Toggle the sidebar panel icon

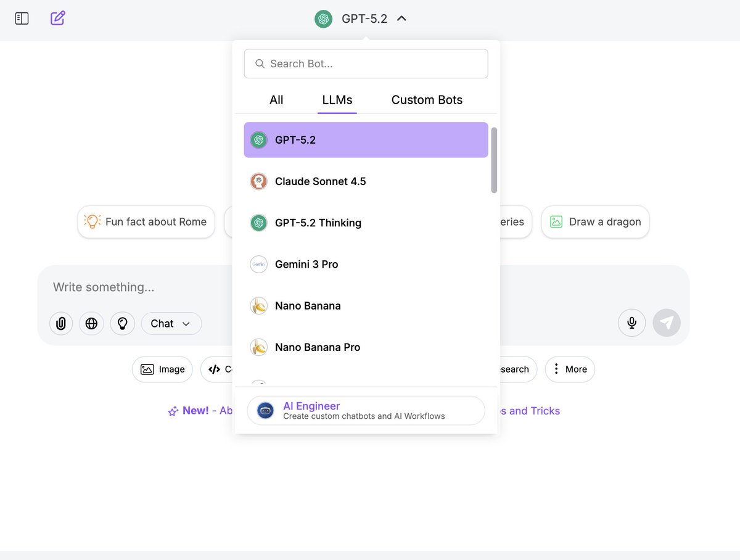pyautogui.click(x=22, y=19)
